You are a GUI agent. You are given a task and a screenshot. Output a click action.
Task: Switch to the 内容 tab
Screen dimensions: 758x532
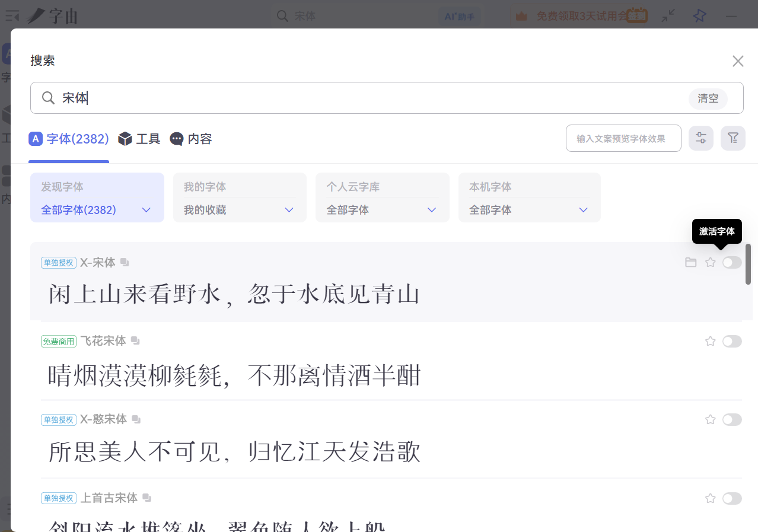coord(191,139)
